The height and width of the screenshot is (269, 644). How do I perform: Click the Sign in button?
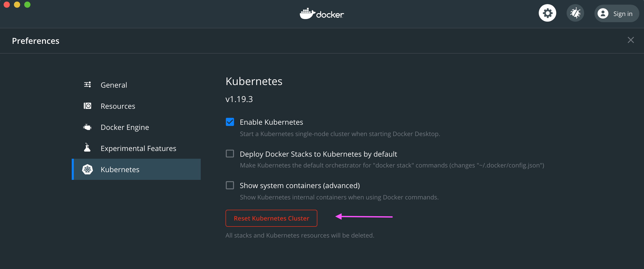point(617,14)
